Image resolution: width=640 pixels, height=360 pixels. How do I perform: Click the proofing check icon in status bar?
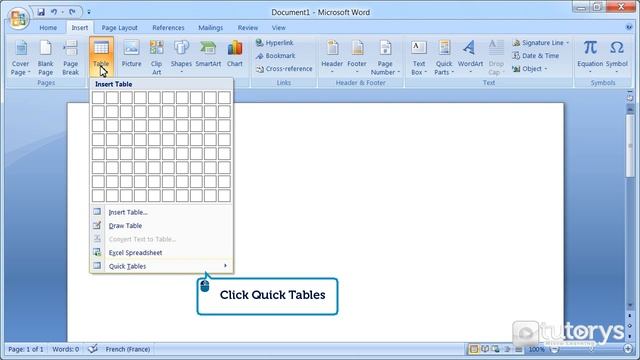tap(93, 349)
